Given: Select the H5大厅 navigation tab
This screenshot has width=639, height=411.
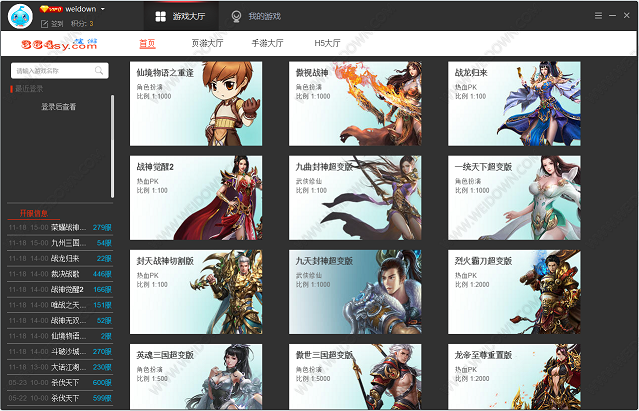Looking at the screenshot, I should pyautogui.click(x=327, y=43).
